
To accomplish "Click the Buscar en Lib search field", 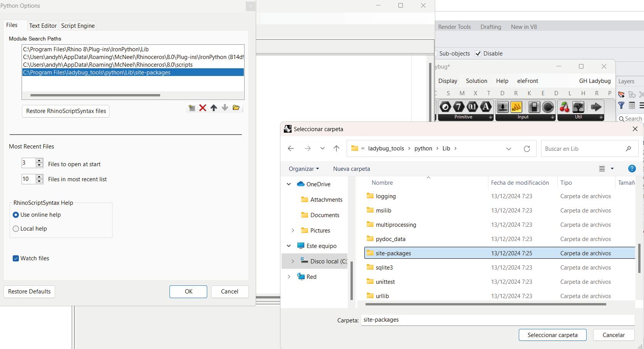I will click(589, 149).
